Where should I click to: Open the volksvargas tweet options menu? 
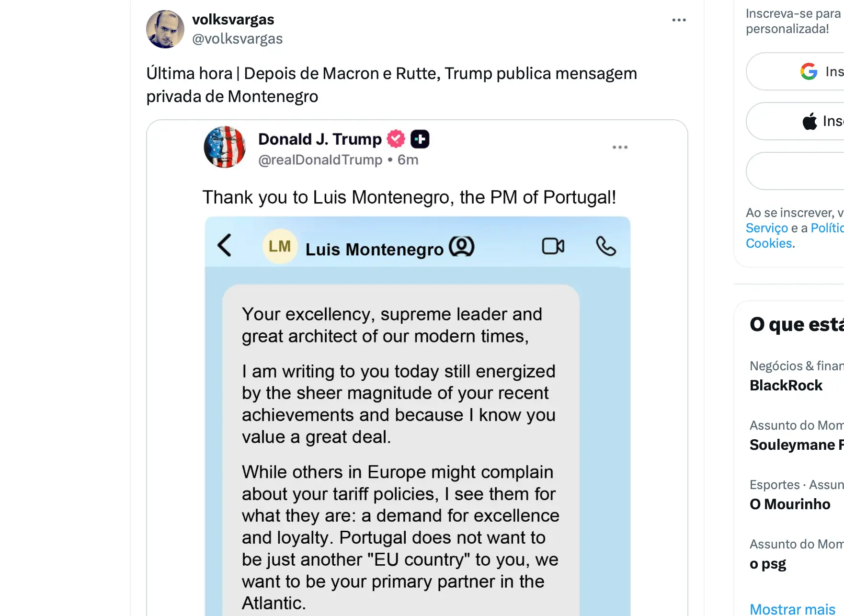(679, 20)
